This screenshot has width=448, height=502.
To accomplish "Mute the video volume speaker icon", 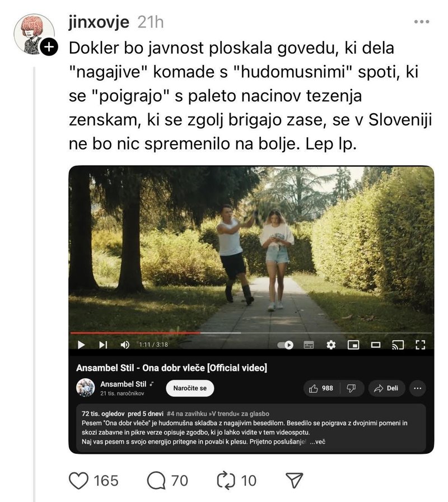I will click(x=125, y=345).
